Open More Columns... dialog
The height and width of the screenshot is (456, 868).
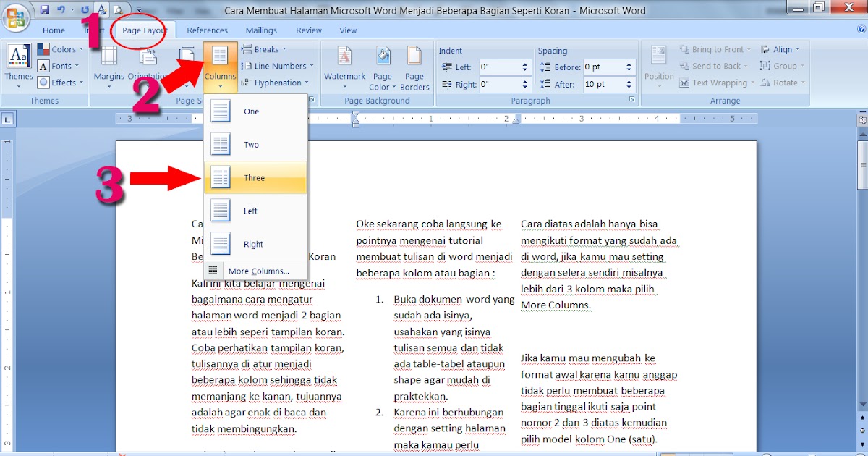pos(256,271)
